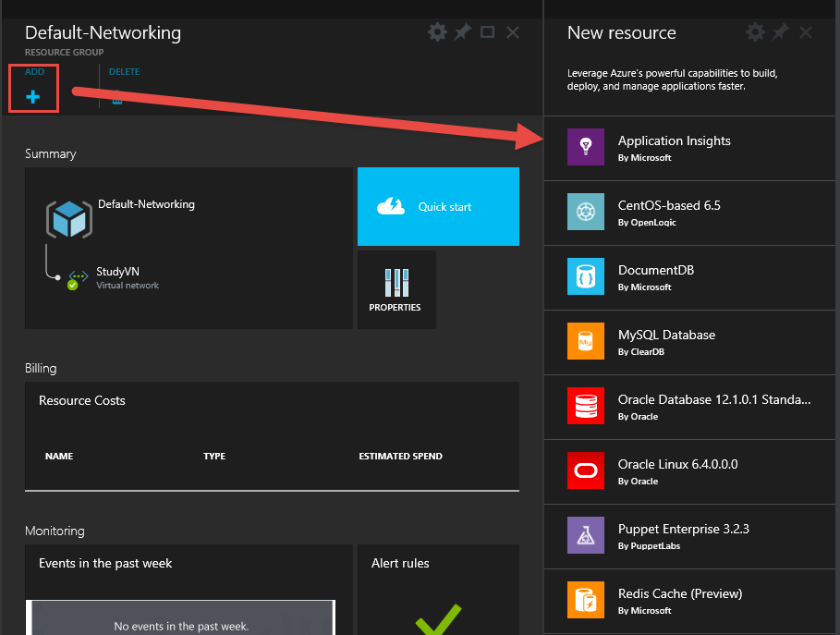
Task: Click the Quick start cloud icon
Action: tap(391, 206)
